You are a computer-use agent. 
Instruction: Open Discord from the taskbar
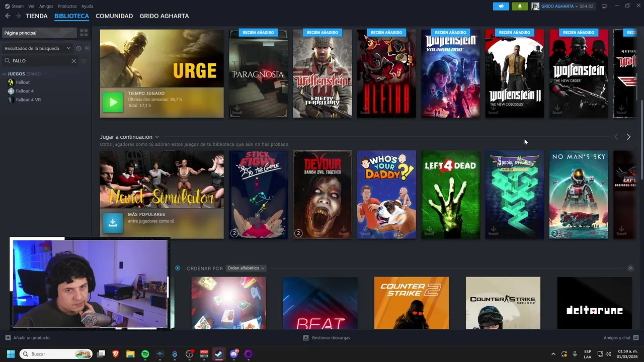(x=233, y=354)
